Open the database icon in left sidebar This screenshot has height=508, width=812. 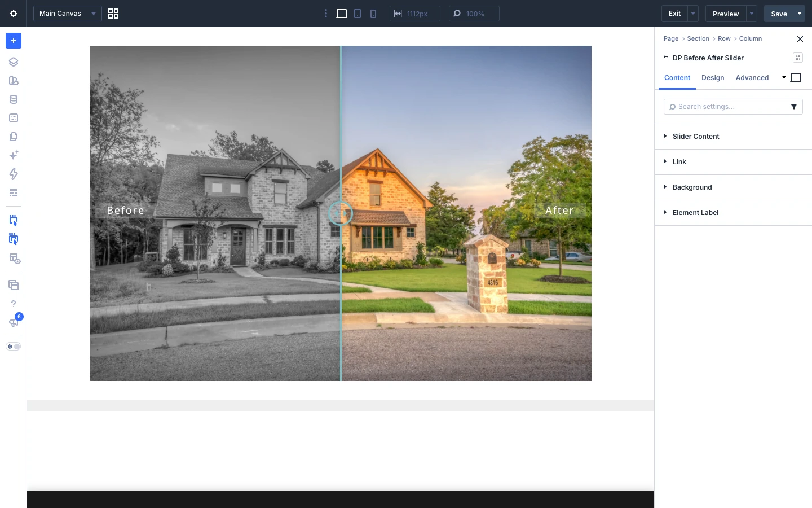coord(14,99)
